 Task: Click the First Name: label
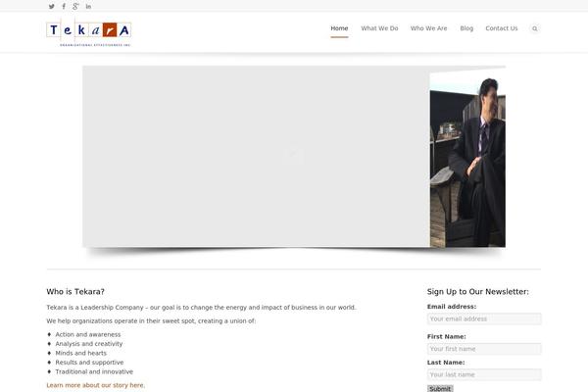click(446, 336)
